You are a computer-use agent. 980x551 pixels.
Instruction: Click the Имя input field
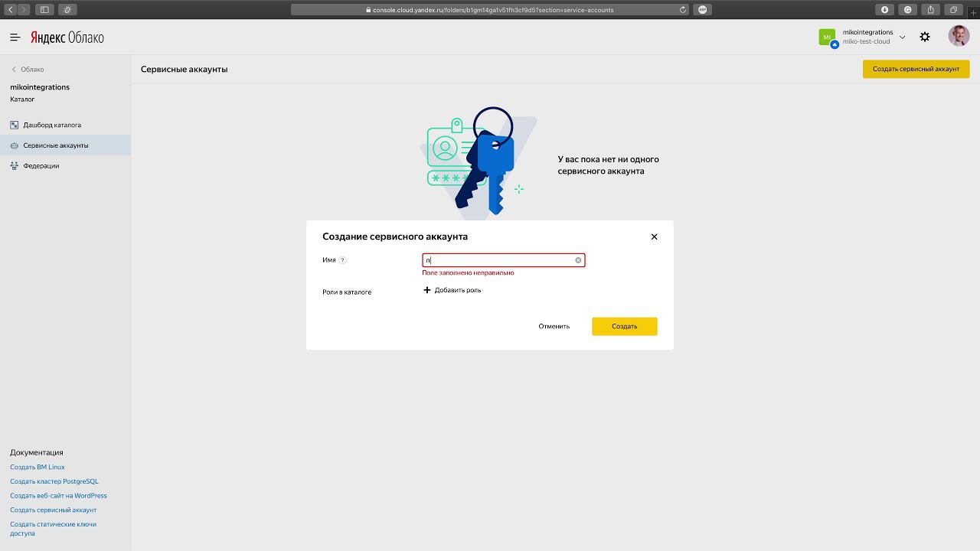(x=503, y=260)
